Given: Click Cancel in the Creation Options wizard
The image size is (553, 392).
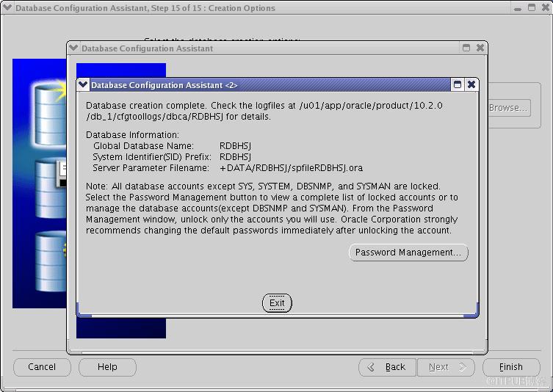Looking at the screenshot, I should (42, 367).
